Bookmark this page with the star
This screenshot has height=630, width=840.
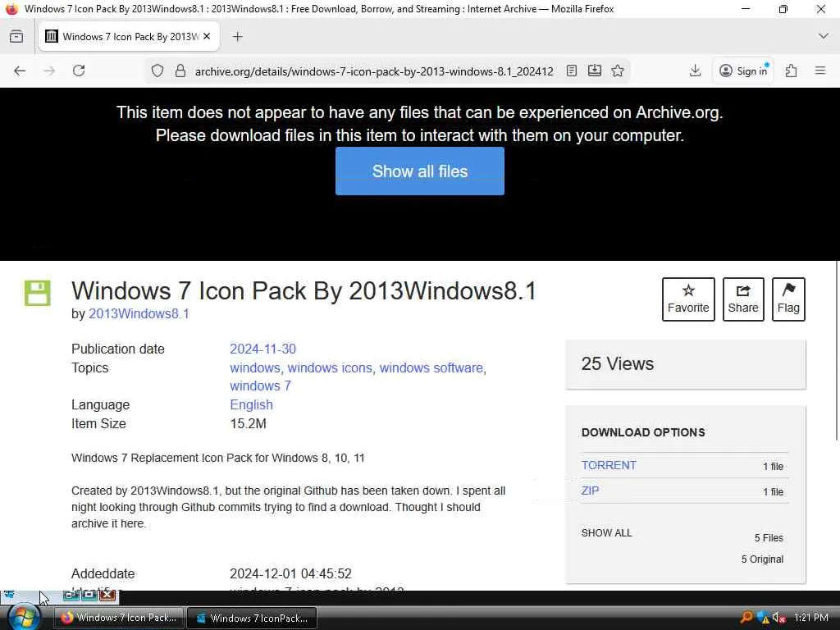618,71
